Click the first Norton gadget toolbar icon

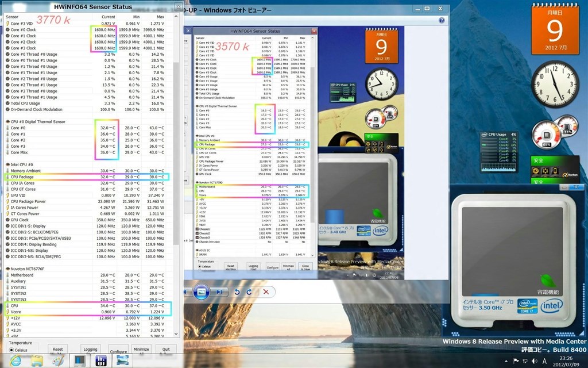coord(536,171)
